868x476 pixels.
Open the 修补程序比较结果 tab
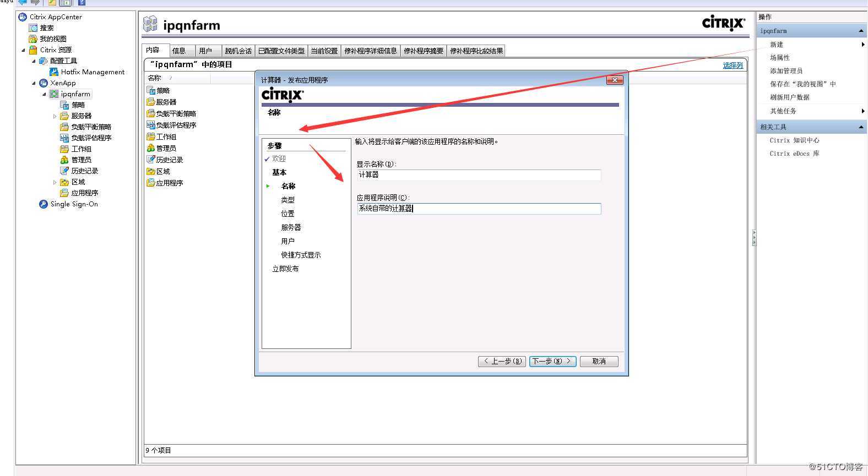coord(476,51)
